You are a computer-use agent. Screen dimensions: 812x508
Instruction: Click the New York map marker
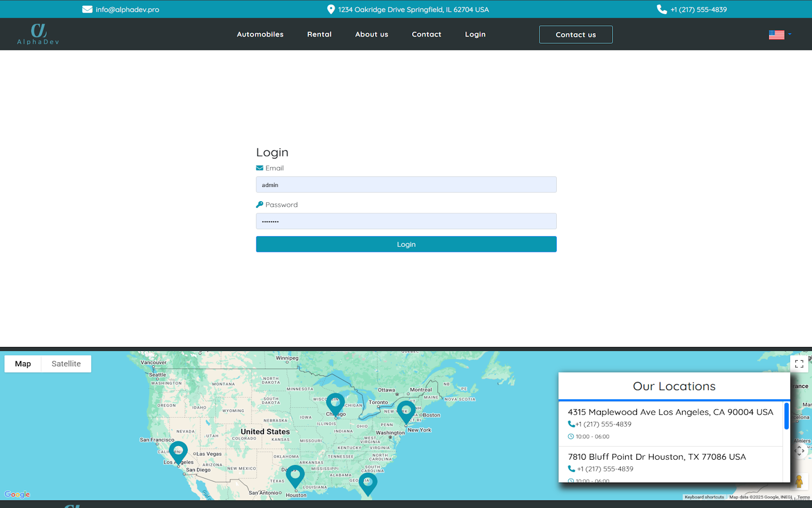click(406, 411)
